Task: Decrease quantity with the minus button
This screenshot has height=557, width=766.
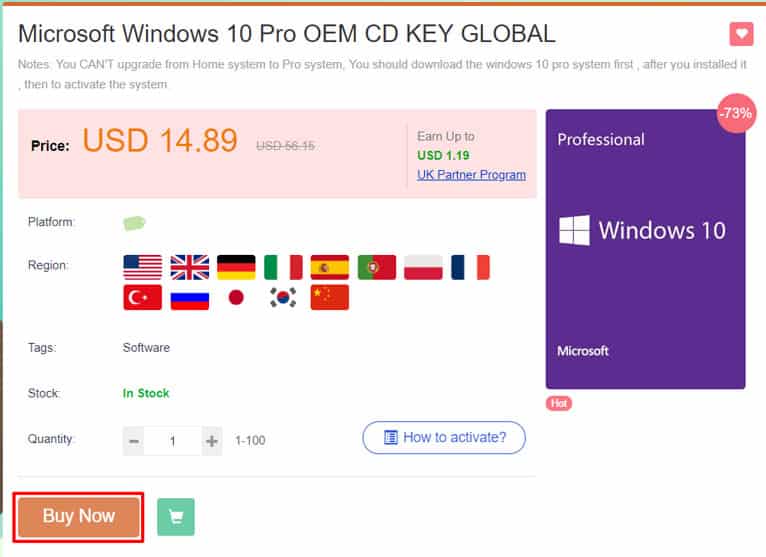Action: 133,441
